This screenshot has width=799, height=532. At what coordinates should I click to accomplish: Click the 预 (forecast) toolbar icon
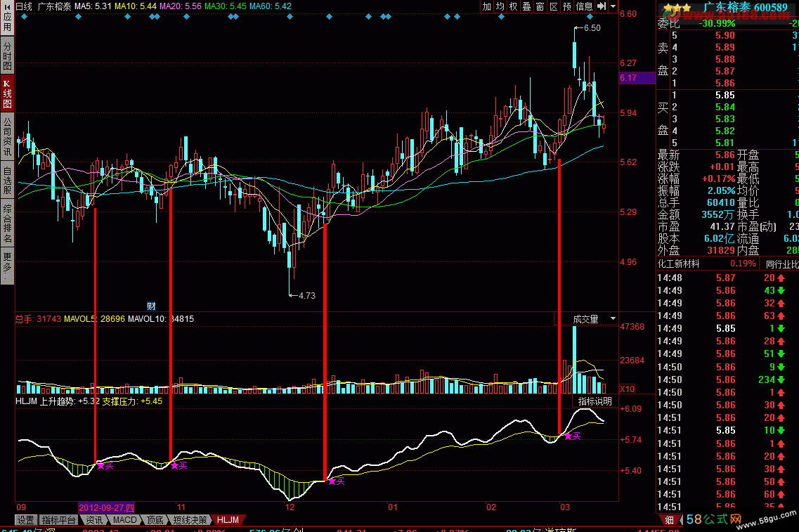coord(566,6)
